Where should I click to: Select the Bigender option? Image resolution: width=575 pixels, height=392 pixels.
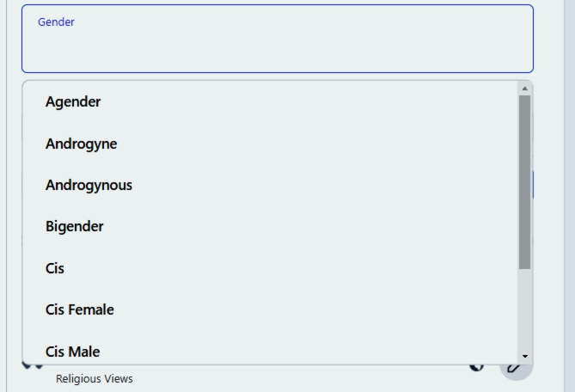tap(74, 226)
